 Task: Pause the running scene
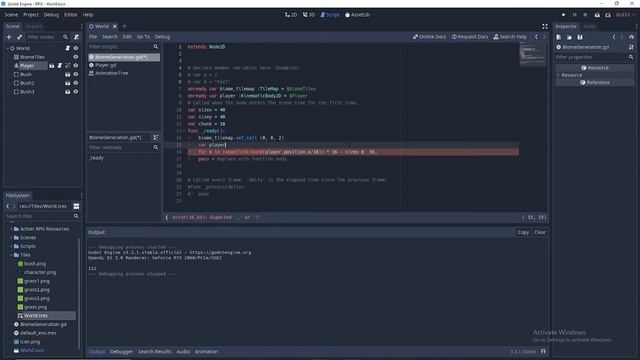click(575, 15)
